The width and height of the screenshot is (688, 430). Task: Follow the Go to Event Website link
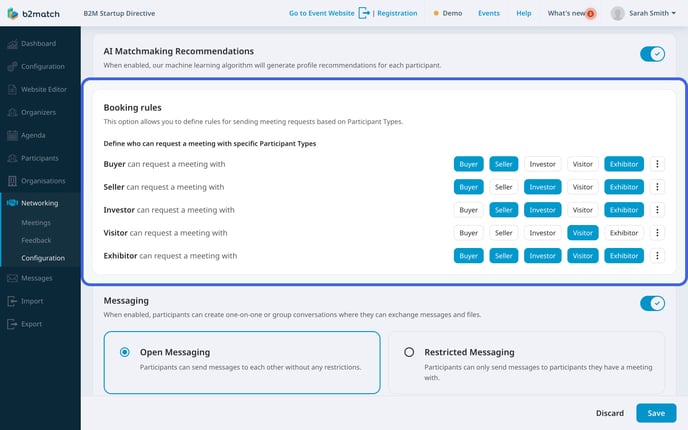[x=322, y=14]
